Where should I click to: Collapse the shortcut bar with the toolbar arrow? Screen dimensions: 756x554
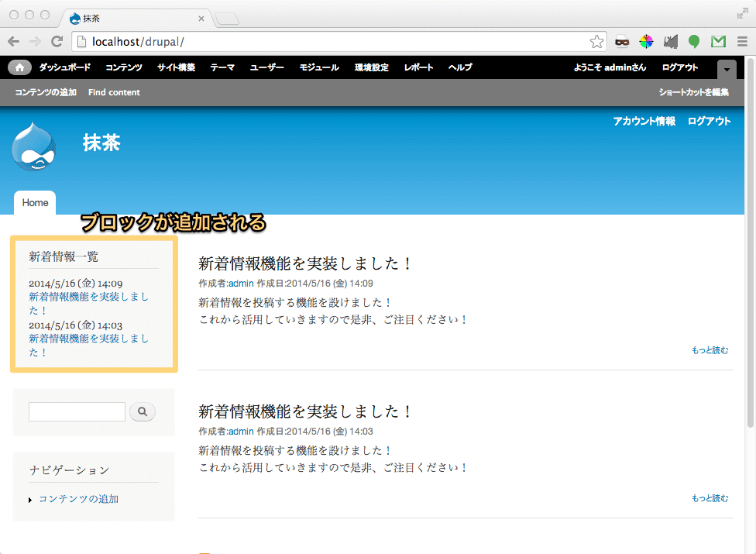click(x=727, y=70)
